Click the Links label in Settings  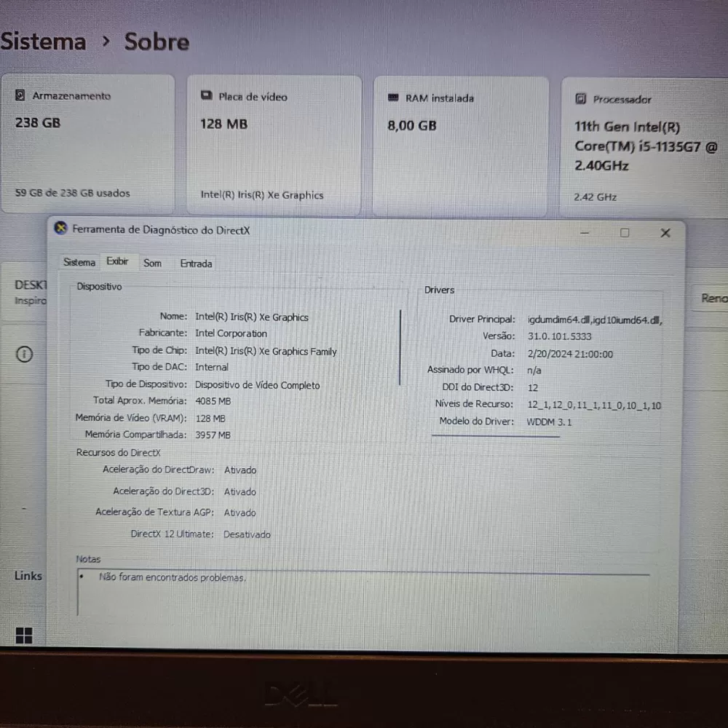pos(28,576)
